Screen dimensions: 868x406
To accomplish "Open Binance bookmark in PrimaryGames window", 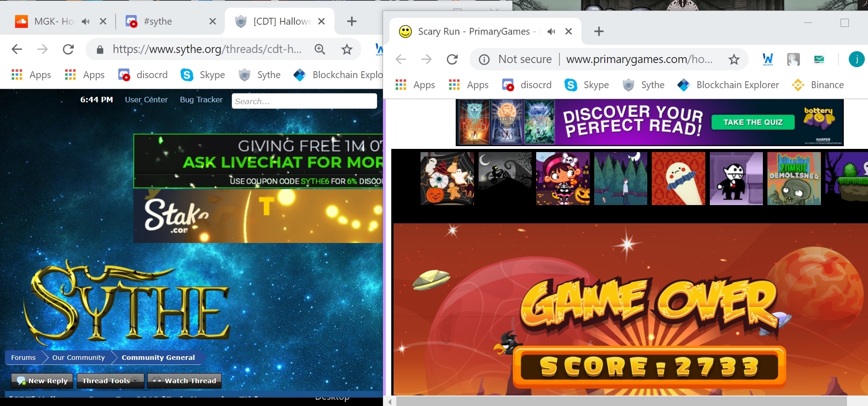I will [818, 85].
